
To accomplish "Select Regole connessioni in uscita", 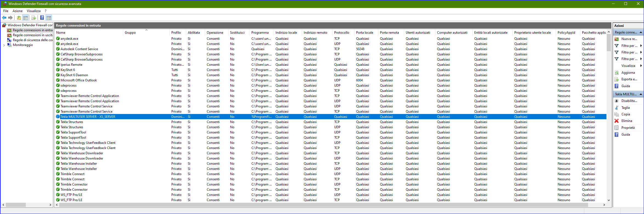I will 33,35.
